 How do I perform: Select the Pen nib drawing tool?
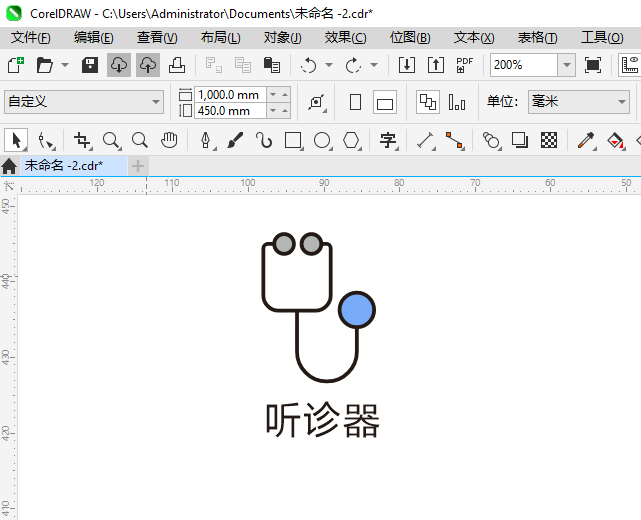click(x=206, y=140)
